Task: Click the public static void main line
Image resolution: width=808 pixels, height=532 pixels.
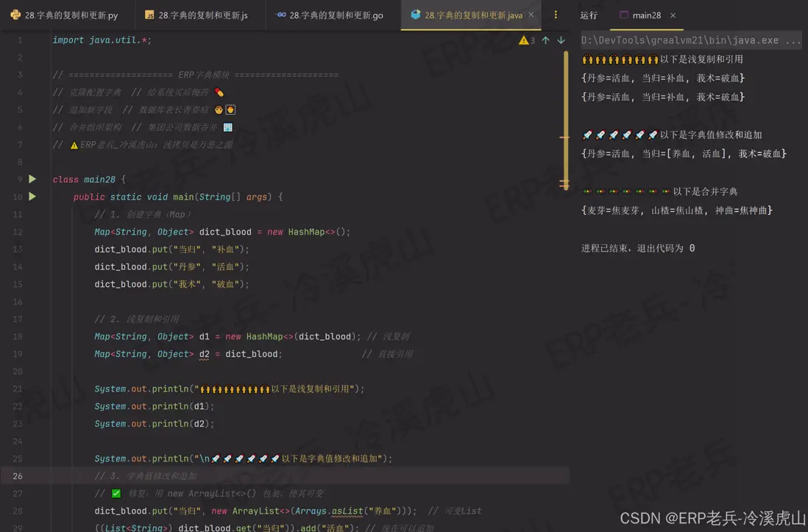Action: [178, 197]
